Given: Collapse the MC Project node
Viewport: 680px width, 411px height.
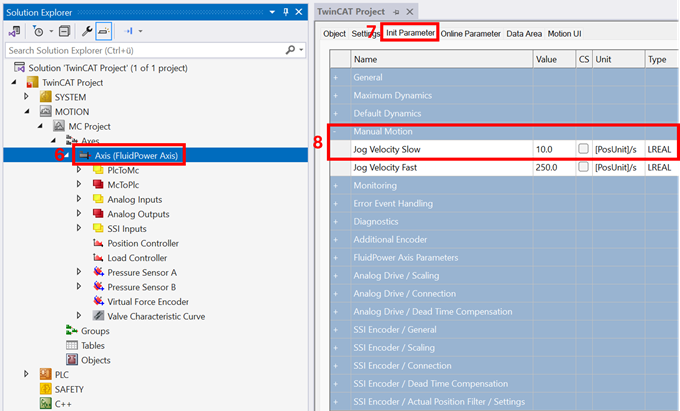Looking at the screenshot, I should [40, 126].
